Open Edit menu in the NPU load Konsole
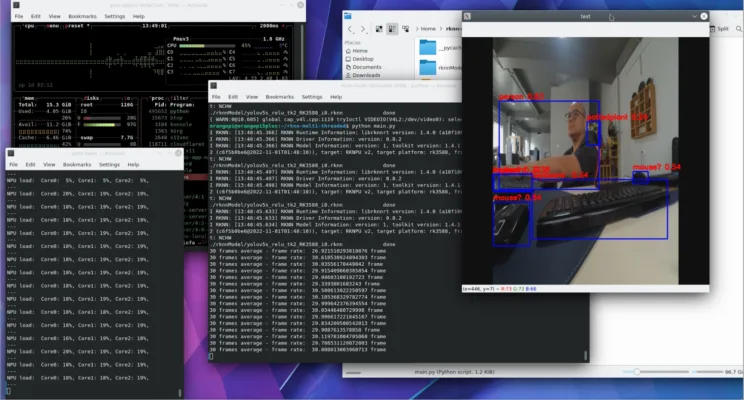The width and height of the screenshot is (744, 400). point(30,165)
